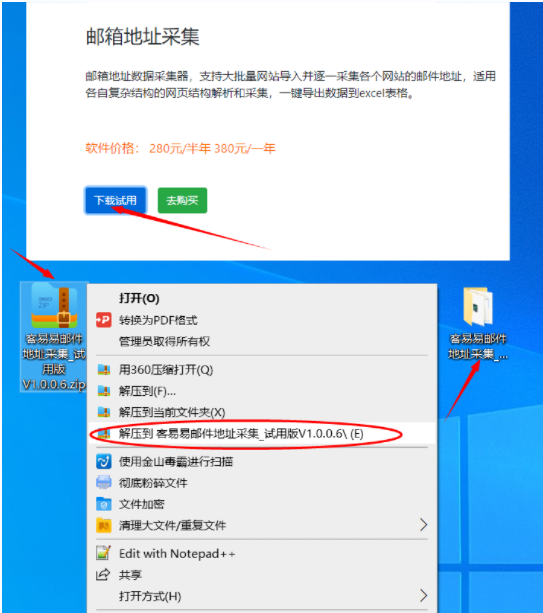Click the share icon beside 共享
This screenshot has height=613, width=543.
(x=104, y=574)
